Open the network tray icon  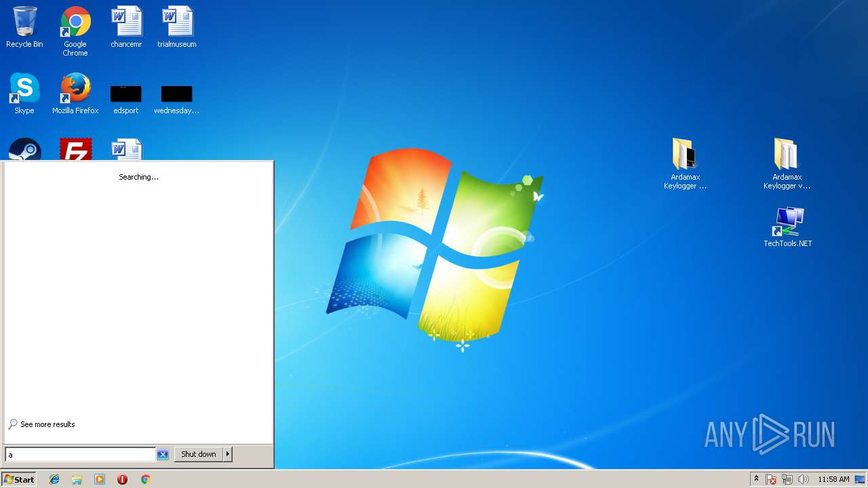(787, 479)
